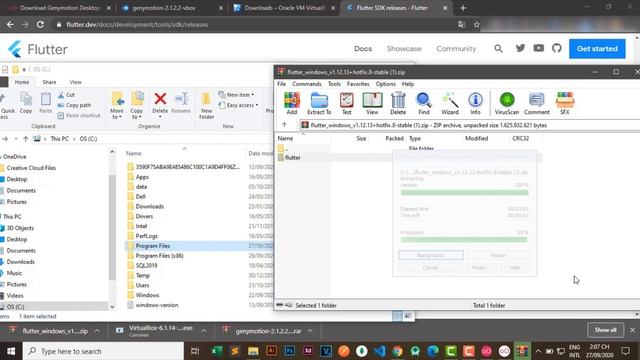Select OneDrive in the navigation pane
The width and height of the screenshot is (640, 360).
pyautogui.click(x=15, y=156)
